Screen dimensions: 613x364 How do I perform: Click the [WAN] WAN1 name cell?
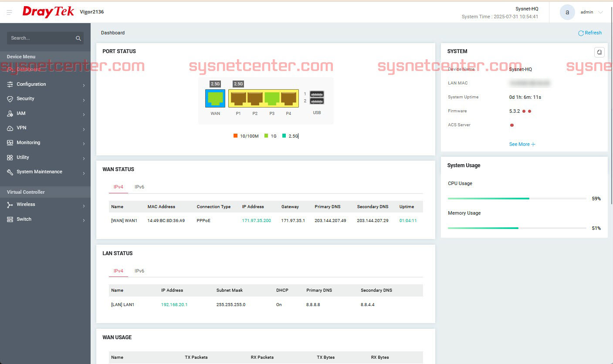(124, 221)
